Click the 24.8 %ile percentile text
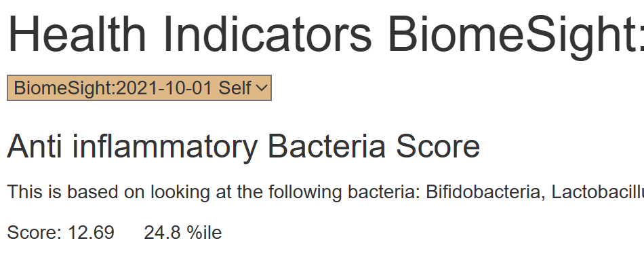Screen dimensions: 644x262 point(183,232)
